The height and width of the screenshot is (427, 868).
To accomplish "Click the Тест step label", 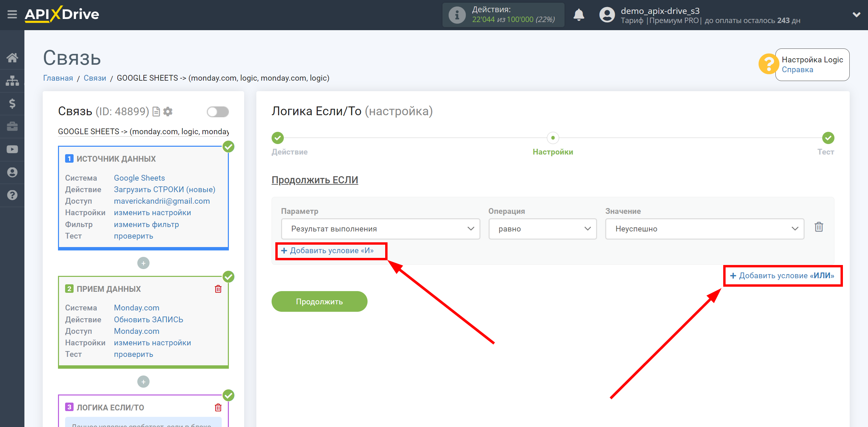I will point(825,152).
